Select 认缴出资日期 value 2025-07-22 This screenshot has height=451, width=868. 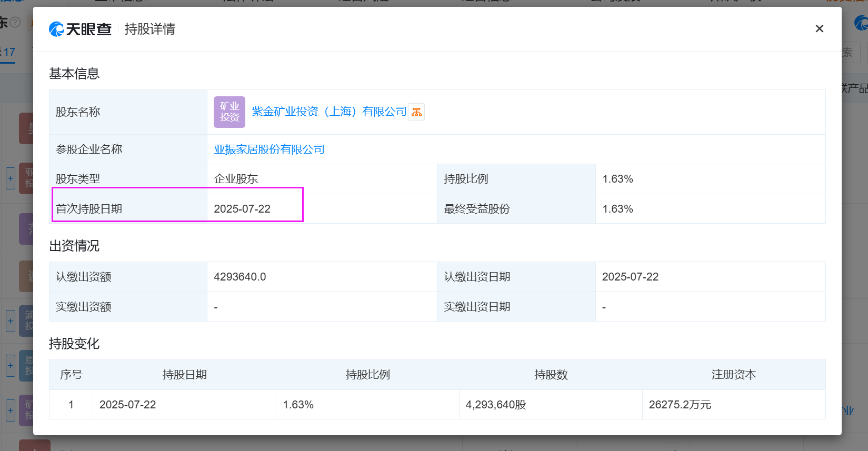coord(630,277)
